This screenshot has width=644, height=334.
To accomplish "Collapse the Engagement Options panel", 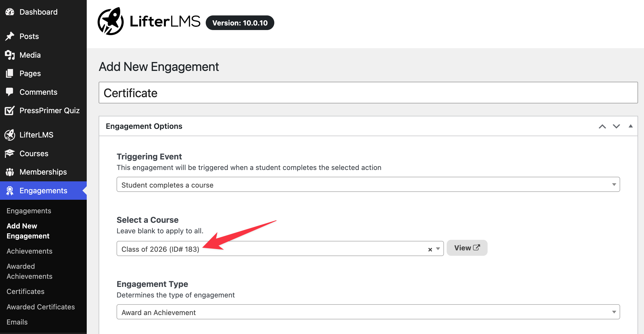I will coord(631,126).
